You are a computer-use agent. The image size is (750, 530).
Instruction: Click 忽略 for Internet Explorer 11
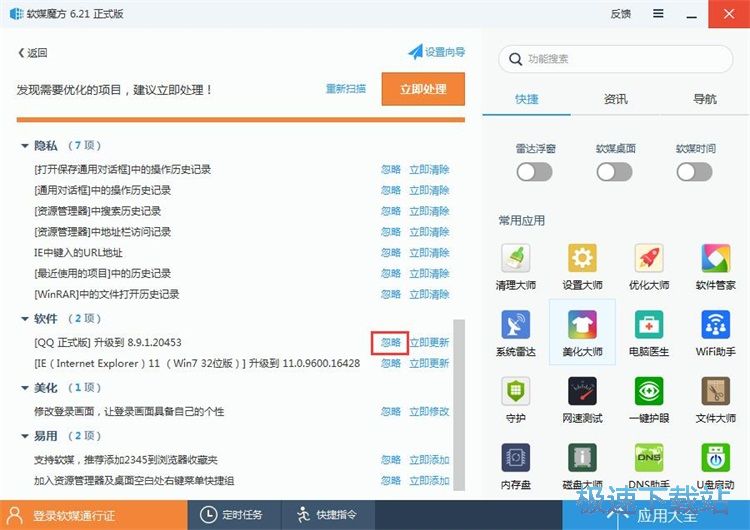coord(390,364)
